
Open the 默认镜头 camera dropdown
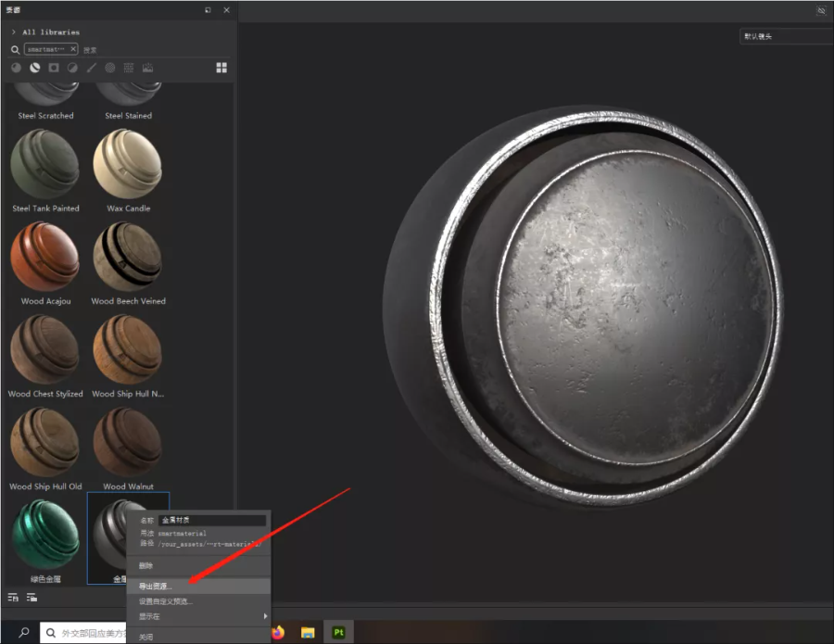787,36
